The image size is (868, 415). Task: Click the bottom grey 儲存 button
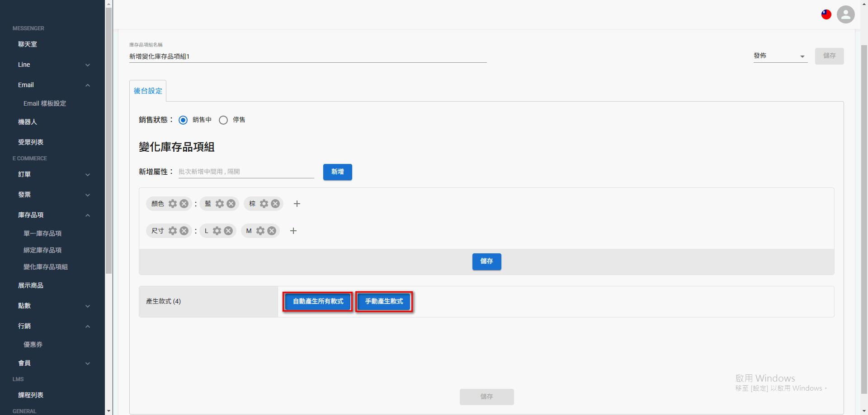coord(487,397)
